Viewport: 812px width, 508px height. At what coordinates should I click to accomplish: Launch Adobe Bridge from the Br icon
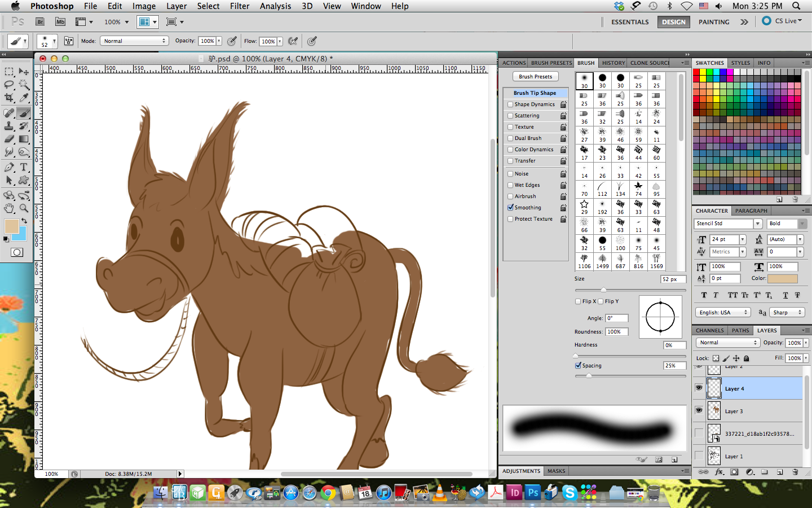click(x=40, y=22)
